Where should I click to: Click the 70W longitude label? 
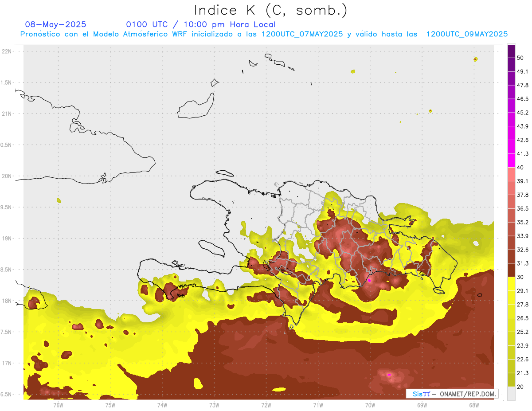370,405
